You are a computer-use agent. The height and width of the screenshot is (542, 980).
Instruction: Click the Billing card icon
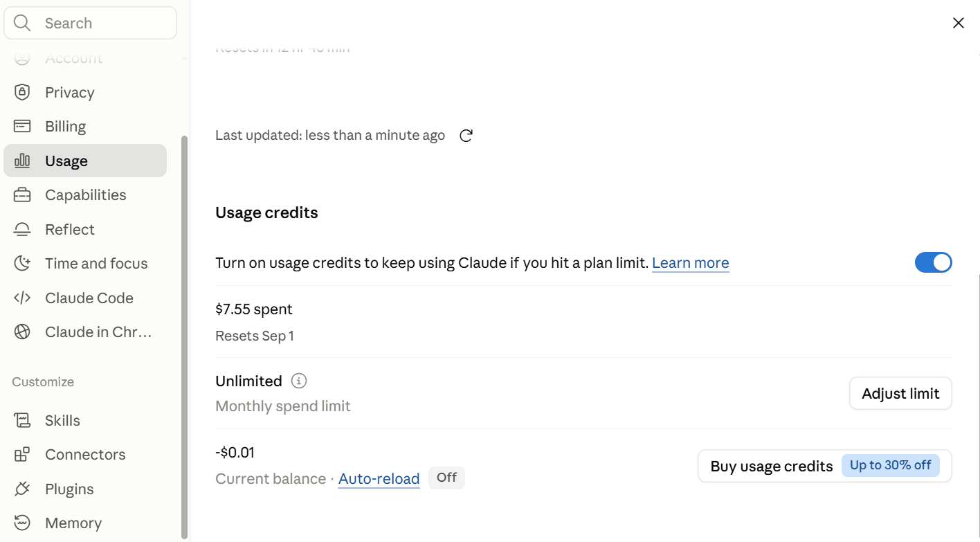(22, 126)
